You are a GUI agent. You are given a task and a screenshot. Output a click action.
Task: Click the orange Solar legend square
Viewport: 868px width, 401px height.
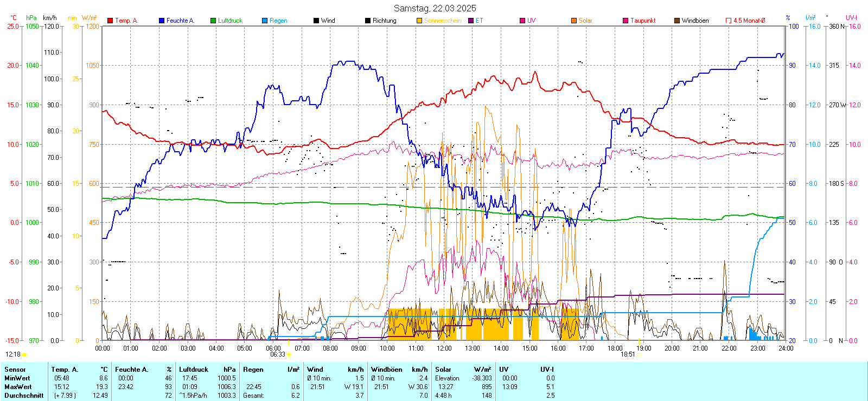coord(574,21)
